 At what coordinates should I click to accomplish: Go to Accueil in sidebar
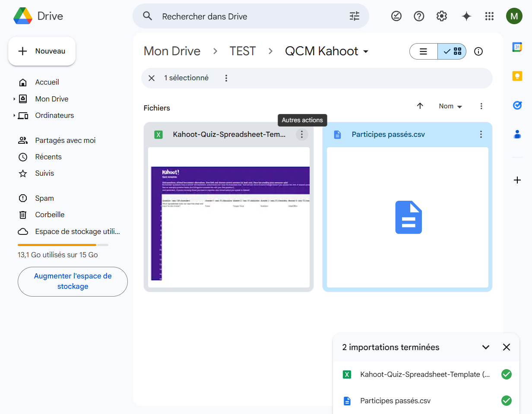click(47, 82)
